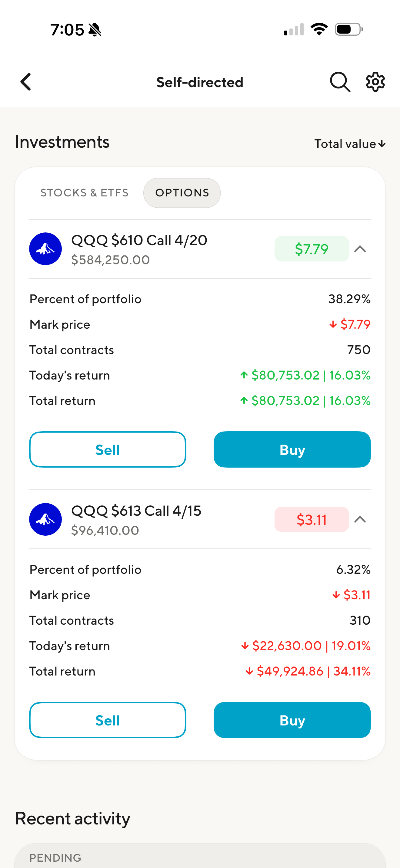Select the Options tab
The image size is (400, 868).
(x=182, y=193)
